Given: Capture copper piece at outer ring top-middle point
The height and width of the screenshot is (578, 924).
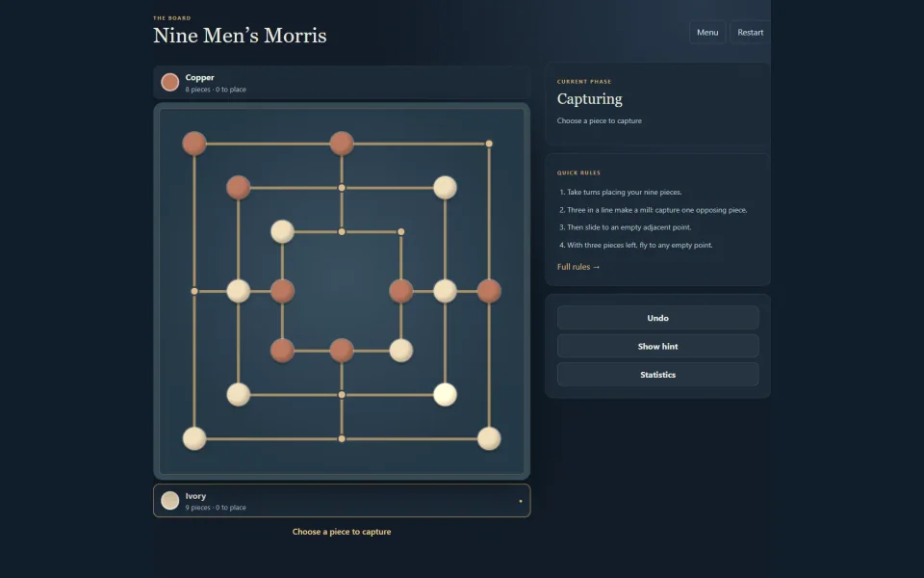Looking at the screenshot, I should 342,144.
